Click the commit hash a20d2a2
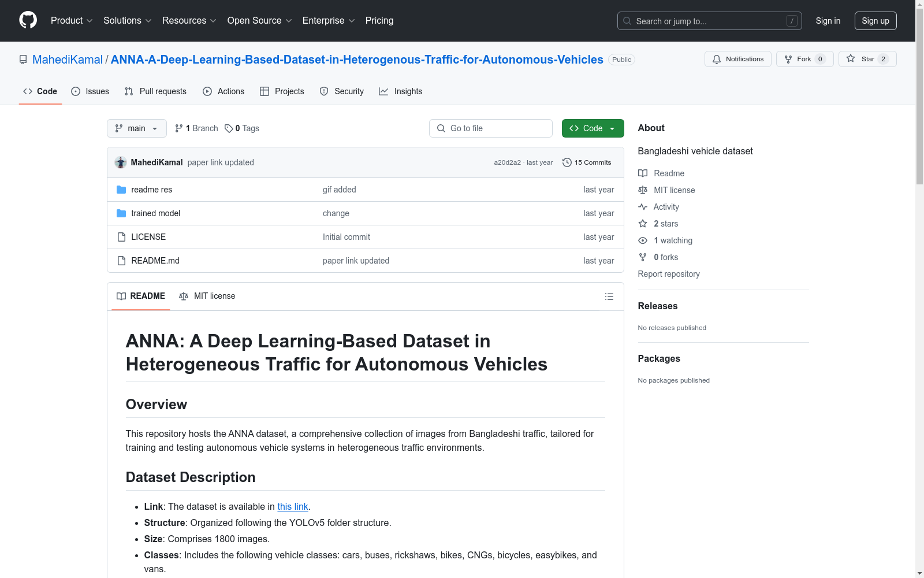Screen dimensions: 924x578 click(507, 162)
